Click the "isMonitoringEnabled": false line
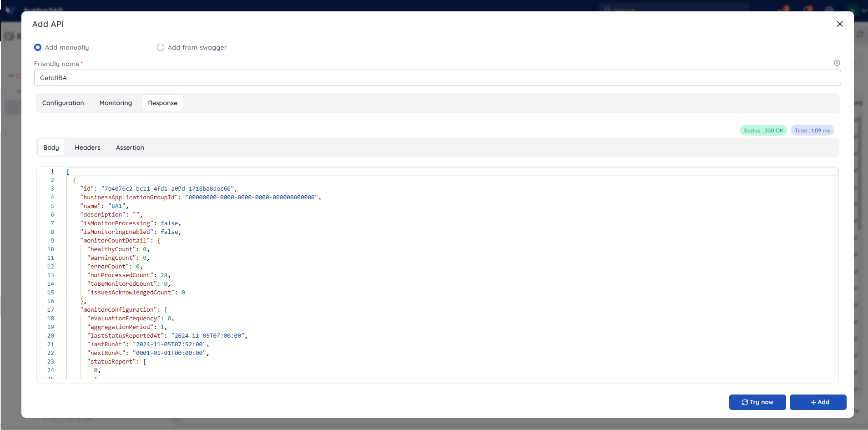Image resolution: width=868 pixels, height=430 pixels. [x=131, y=232]
